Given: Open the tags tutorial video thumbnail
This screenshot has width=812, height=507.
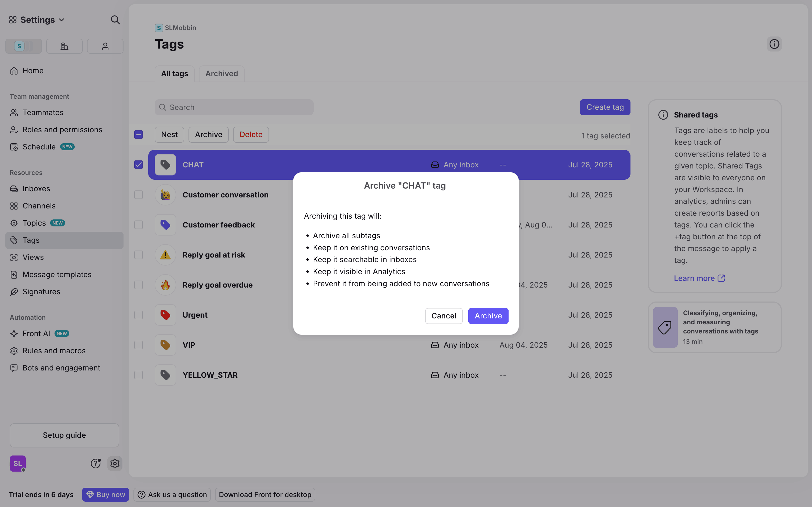Looking at the screenshot, I should (665, 327).
